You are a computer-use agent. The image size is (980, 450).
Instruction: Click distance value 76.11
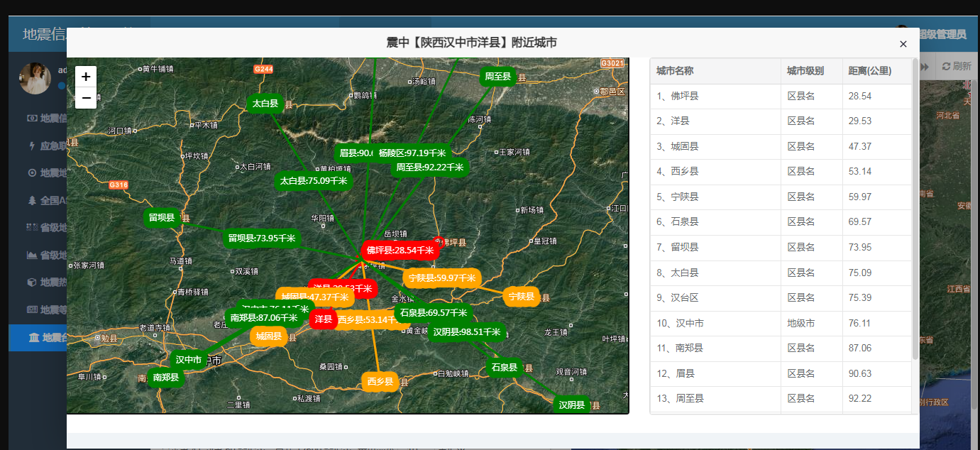(x=860, y=323)
